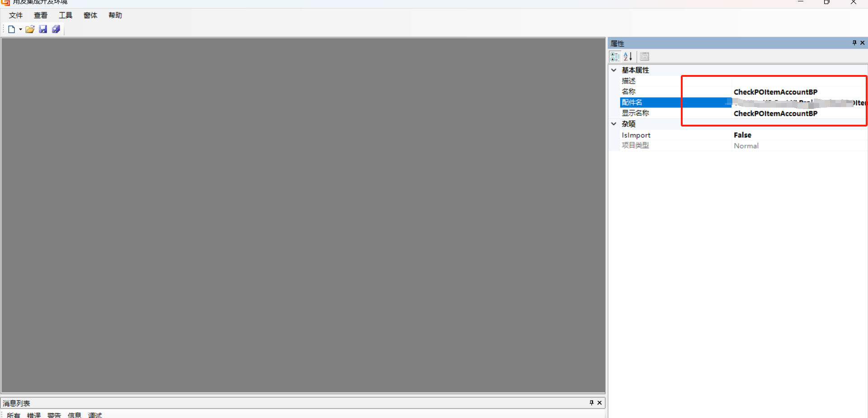868x418 pixels.
Task: Click the Property Pages icon in 属性 panel
Action: pos(645,56)
